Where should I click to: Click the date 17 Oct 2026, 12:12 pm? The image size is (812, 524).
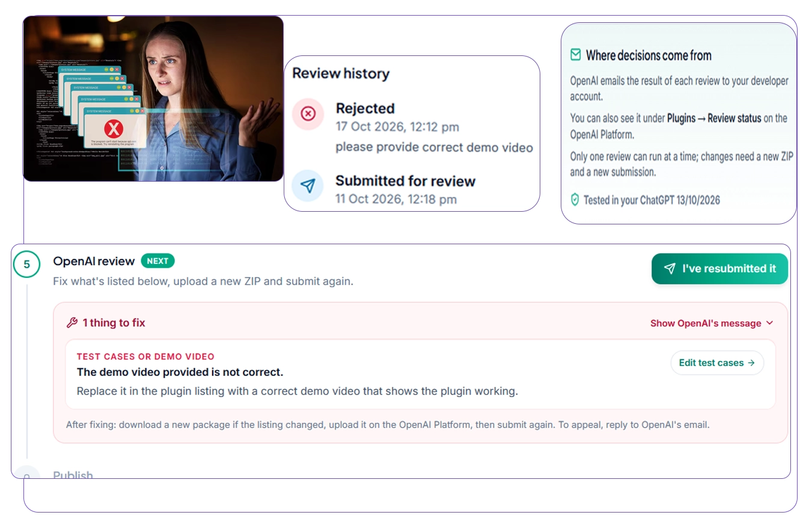pos(397,127)
